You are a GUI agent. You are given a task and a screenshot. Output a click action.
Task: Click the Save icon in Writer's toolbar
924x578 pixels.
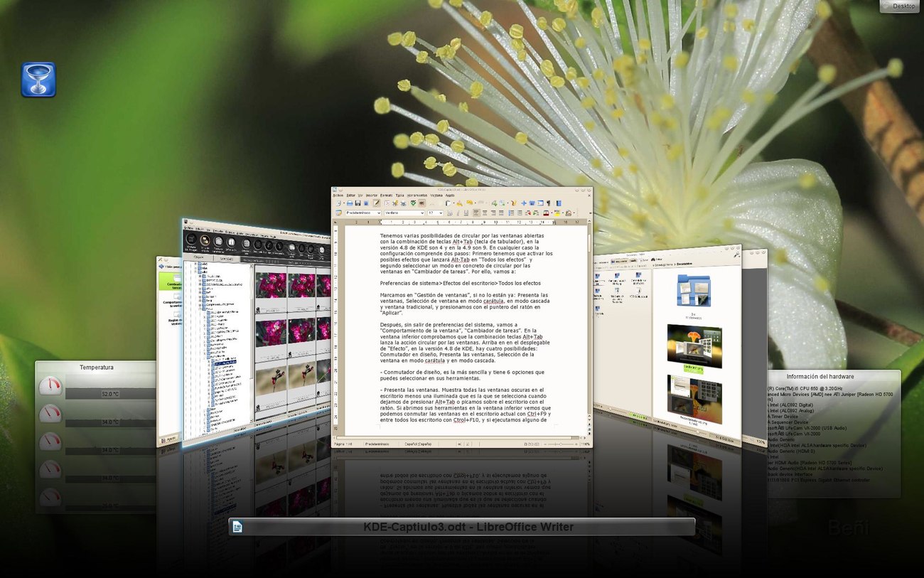pyautogui.click(x=358, y=203)
